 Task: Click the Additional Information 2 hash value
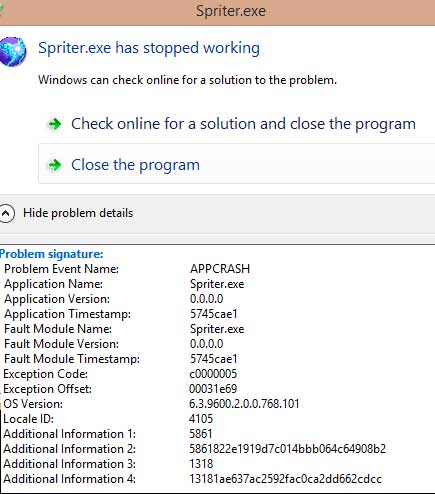pyautogui.click(x=287, y=449)
